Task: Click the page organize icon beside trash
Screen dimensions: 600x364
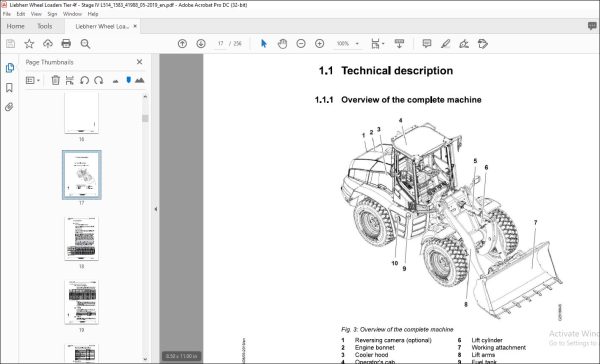Action: 70,80
